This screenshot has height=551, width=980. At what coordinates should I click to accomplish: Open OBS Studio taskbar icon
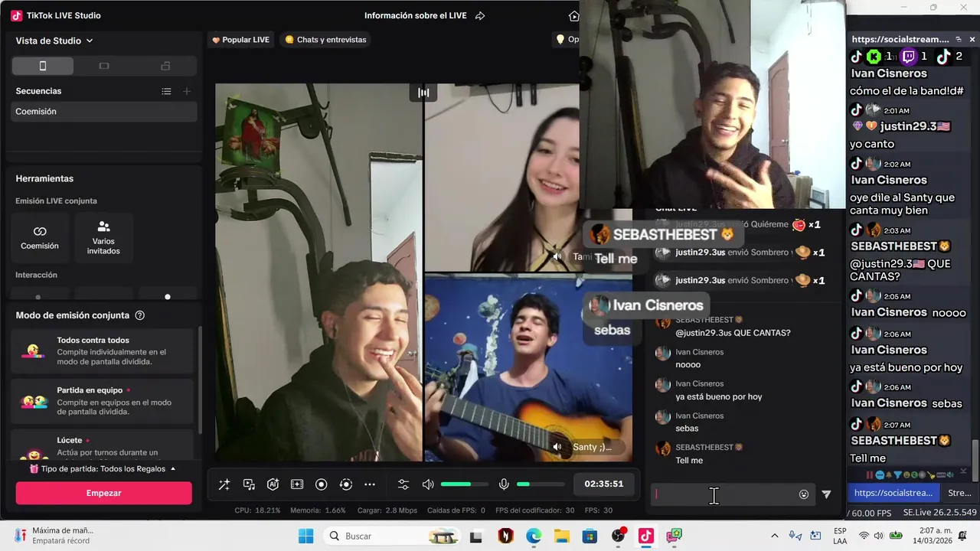(618, 536)
